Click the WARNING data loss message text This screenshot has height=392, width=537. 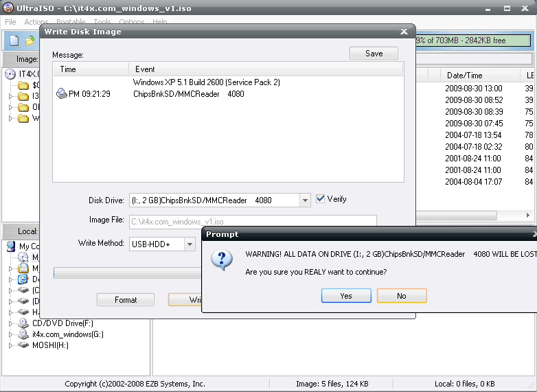(391, 254)
